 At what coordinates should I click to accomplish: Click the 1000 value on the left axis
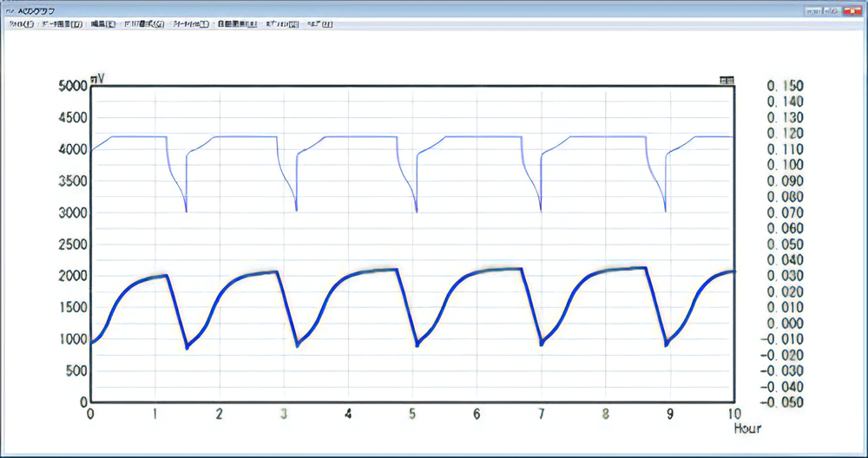tap(73, 339)
